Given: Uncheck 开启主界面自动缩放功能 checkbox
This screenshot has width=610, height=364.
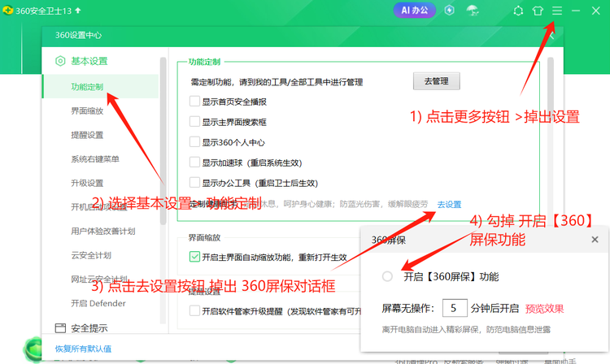Looking at the screenshot, I should coord(194,257).
